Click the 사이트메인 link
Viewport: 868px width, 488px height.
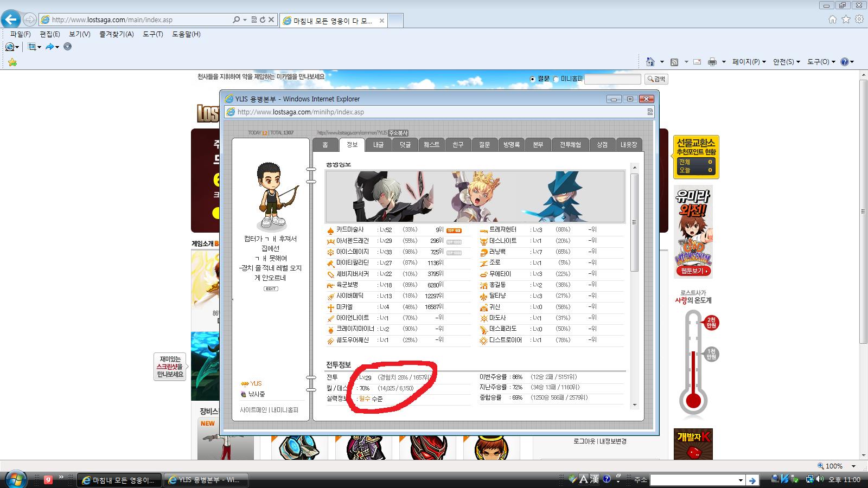click(x=253, y=410)
